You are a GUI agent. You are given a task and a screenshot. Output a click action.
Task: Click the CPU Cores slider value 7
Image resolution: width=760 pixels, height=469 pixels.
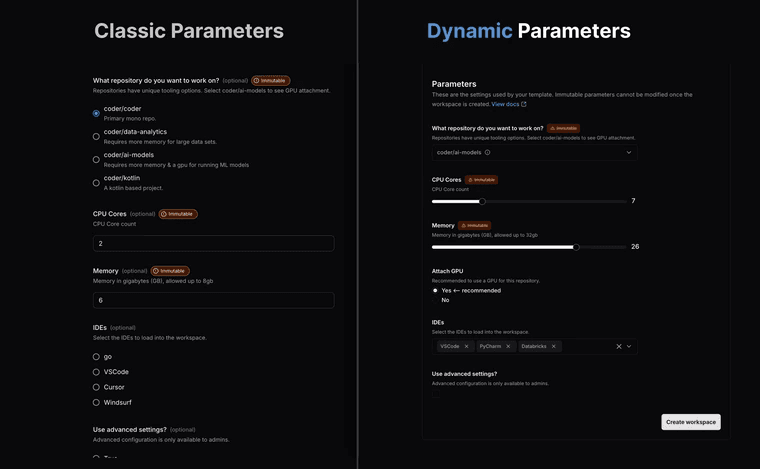point(633,201)
